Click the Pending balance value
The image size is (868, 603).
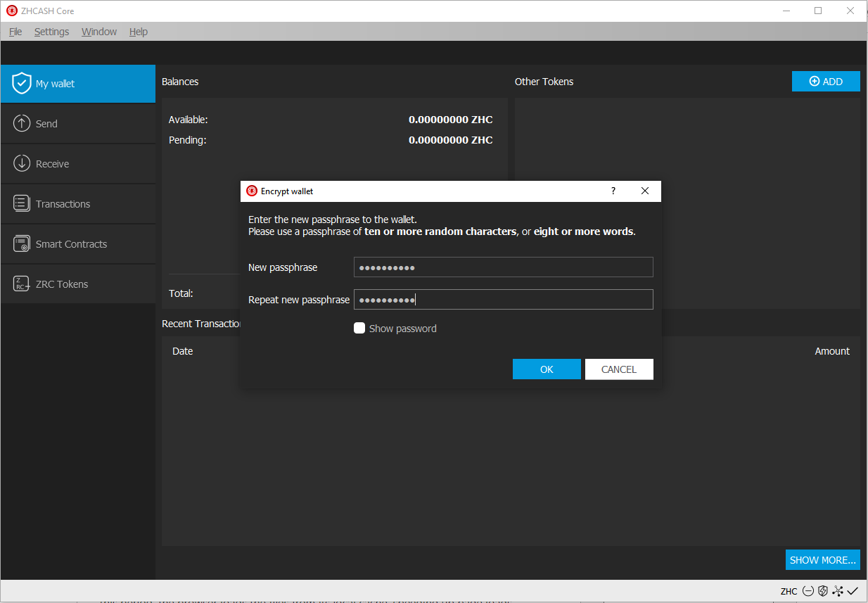(451, 140)
